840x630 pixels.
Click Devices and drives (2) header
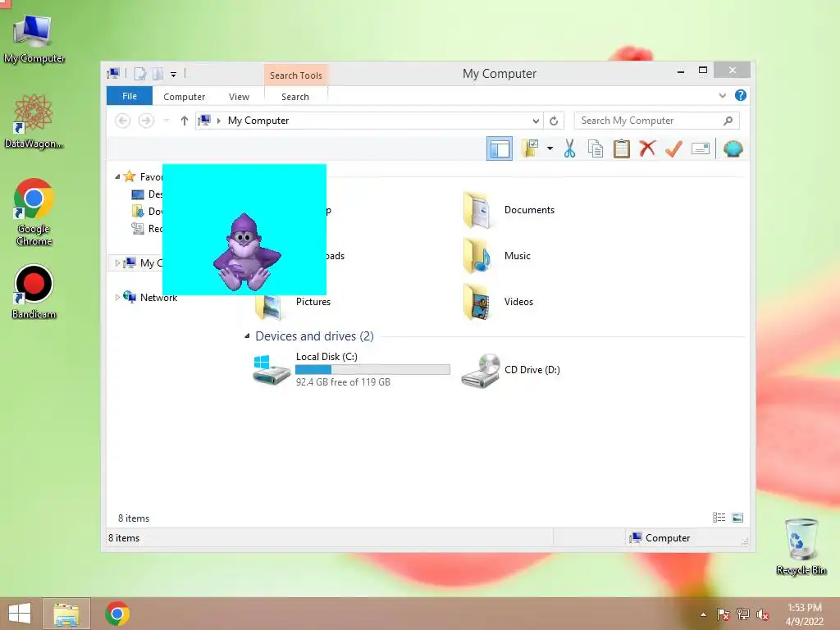point(314,336)
